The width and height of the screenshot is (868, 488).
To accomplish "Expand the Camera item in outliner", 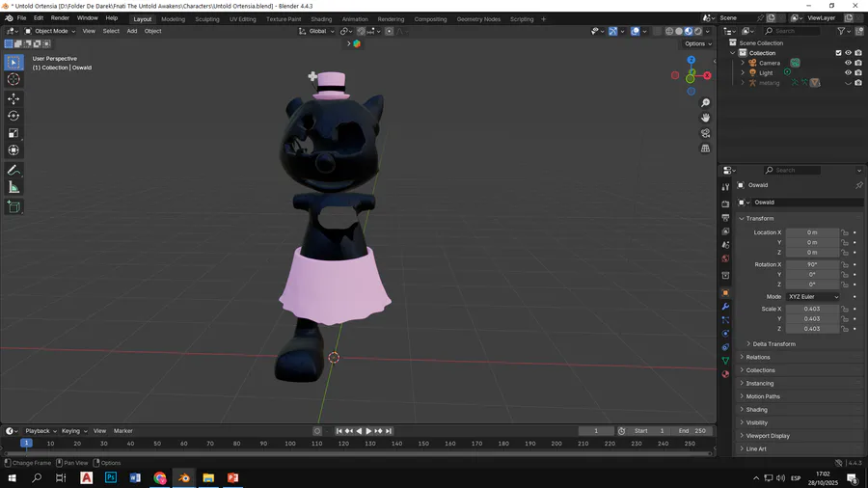I will tap(743, 63).
